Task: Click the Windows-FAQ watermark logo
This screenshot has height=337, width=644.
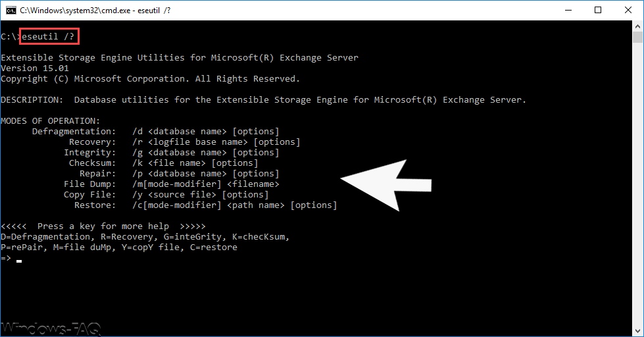Action: (51, 328)
